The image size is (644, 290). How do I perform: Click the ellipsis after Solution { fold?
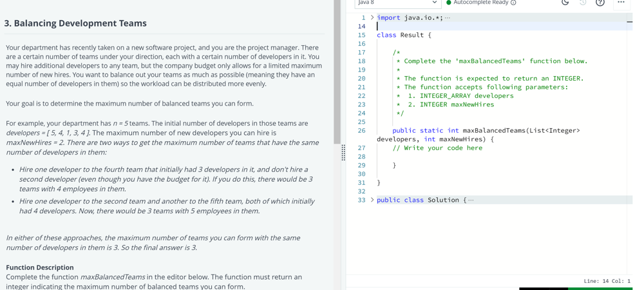point(471,200)
